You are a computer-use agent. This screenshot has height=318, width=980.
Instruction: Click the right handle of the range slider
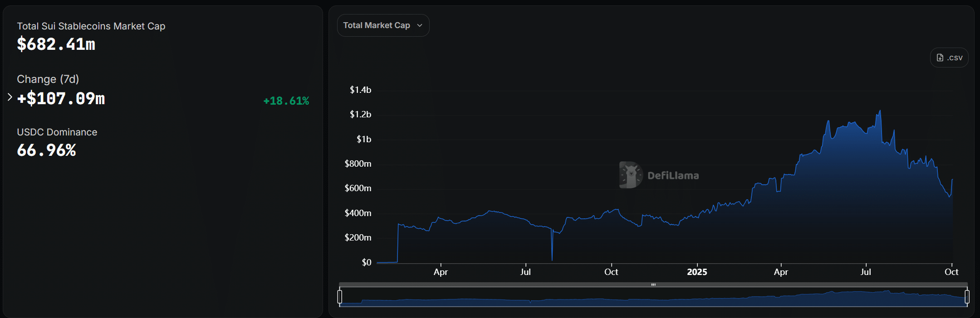pos(967,297)
